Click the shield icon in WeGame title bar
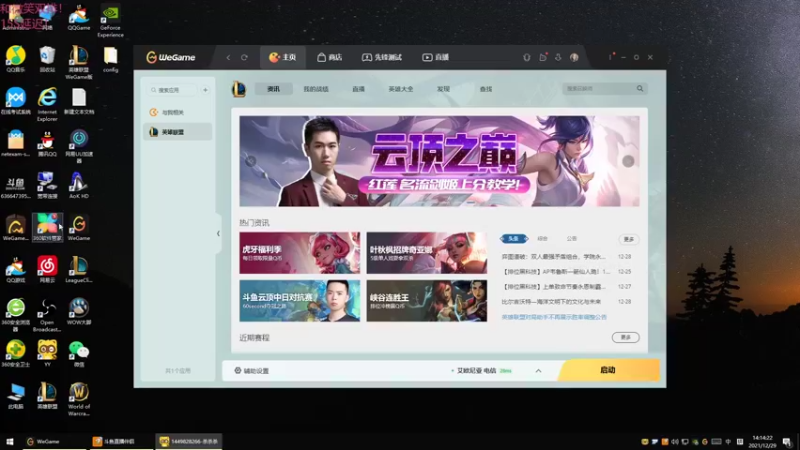The image size is (800, 450). coord(527,57)
